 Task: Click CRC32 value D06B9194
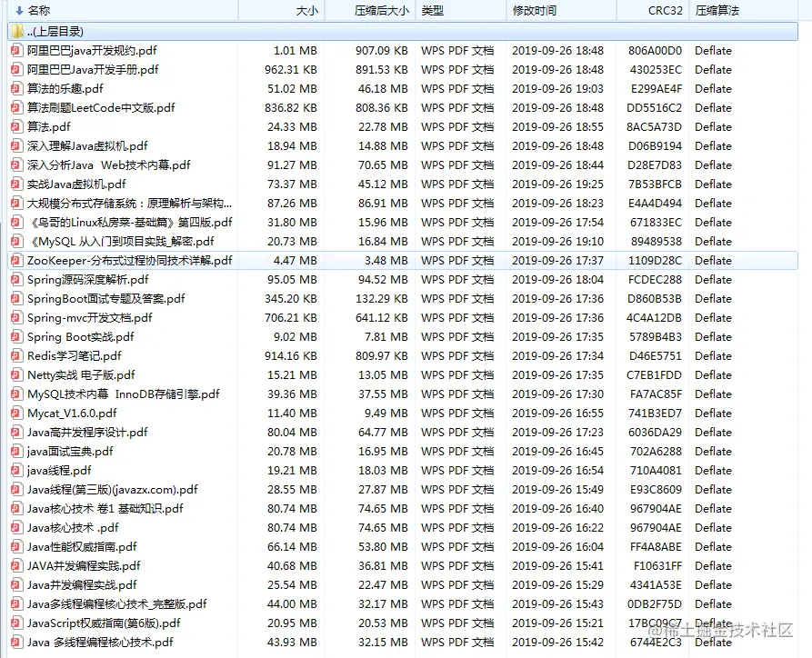(655, 146)
